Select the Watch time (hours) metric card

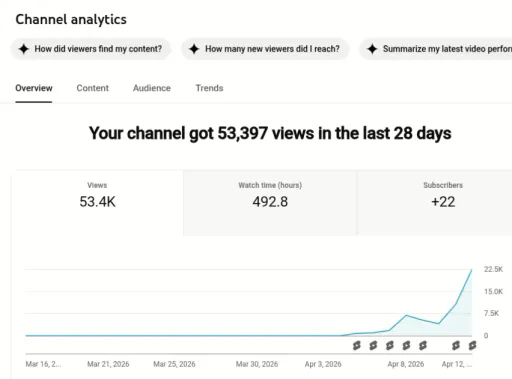[270, 203]
